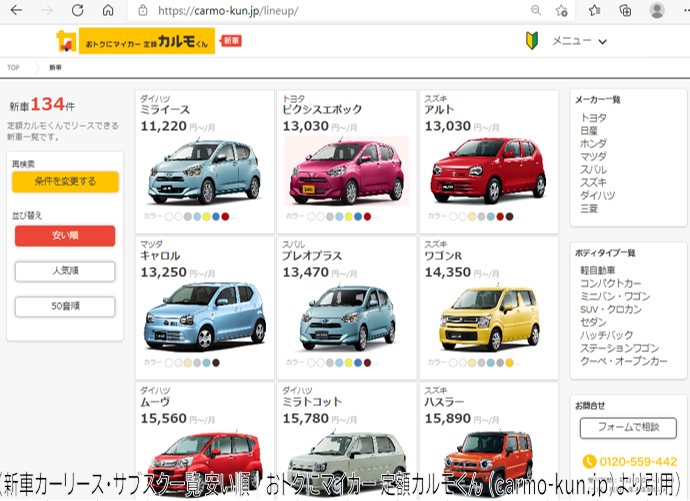This screenshot has width=690, height=501.
Task: Click the orange phone icon
Action: [x=589, y=461]
